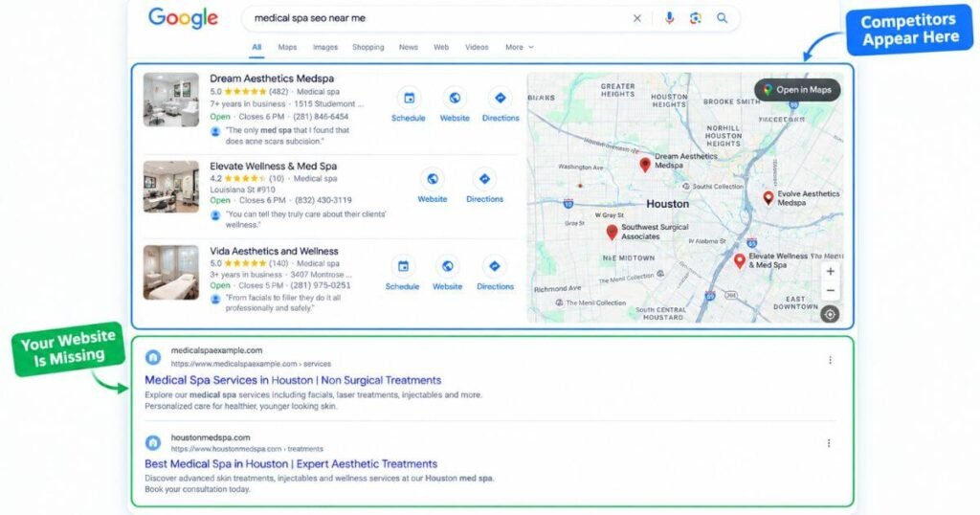Screen dimensions: 980x515
Task: Click the Google logo
Action: coord(183,18)
